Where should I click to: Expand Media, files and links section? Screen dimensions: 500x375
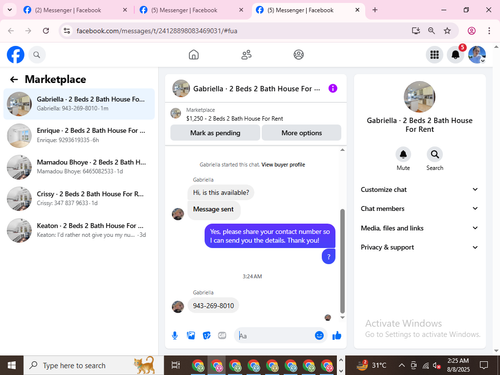pyautogui.click(x=419, y=228)
